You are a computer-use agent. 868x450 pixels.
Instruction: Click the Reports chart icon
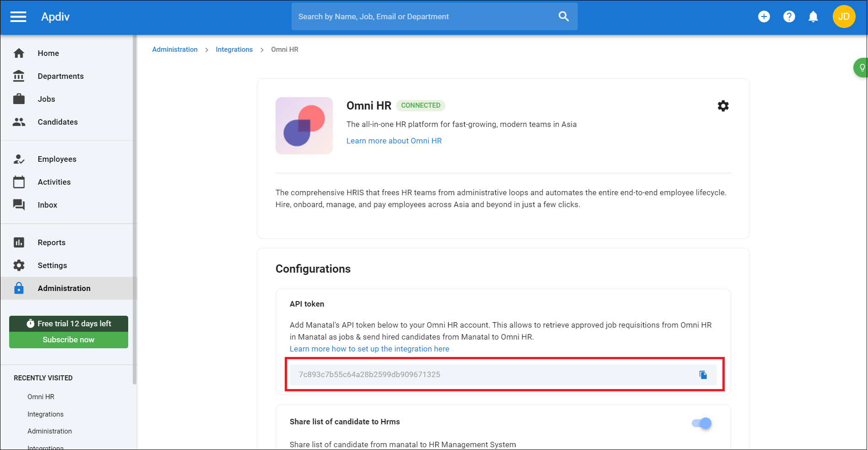(19, 242)
